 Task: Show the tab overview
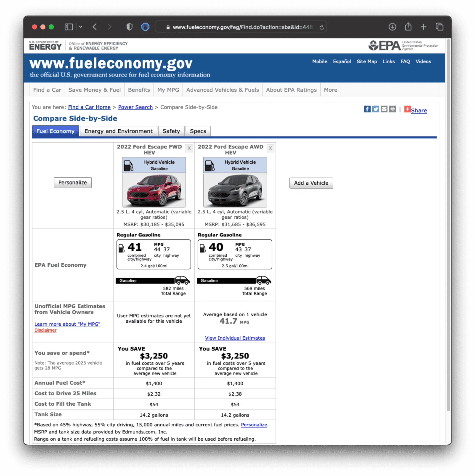(439, 27)
